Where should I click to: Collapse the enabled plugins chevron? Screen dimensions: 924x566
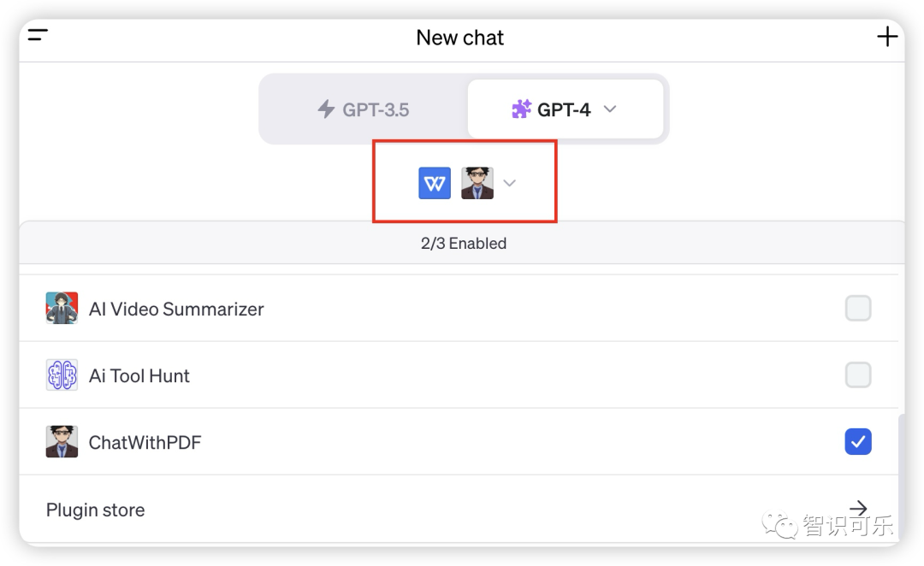pyautogui.click(x=510, y=183)
